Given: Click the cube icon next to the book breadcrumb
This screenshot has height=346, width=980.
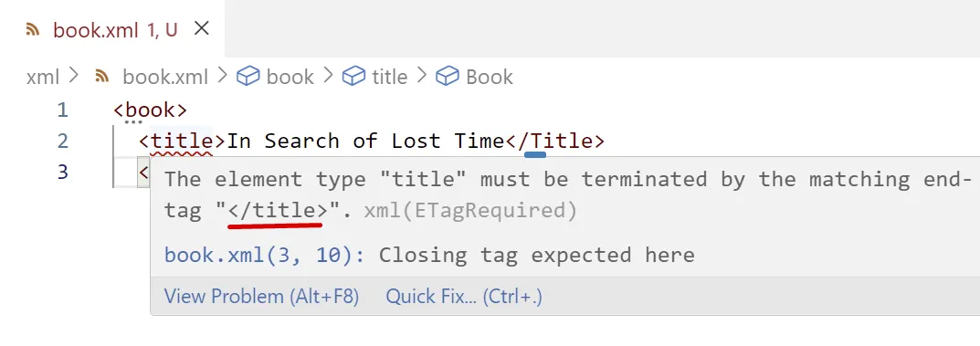Looking at the screenshot, I should click(x=248, y=77).
